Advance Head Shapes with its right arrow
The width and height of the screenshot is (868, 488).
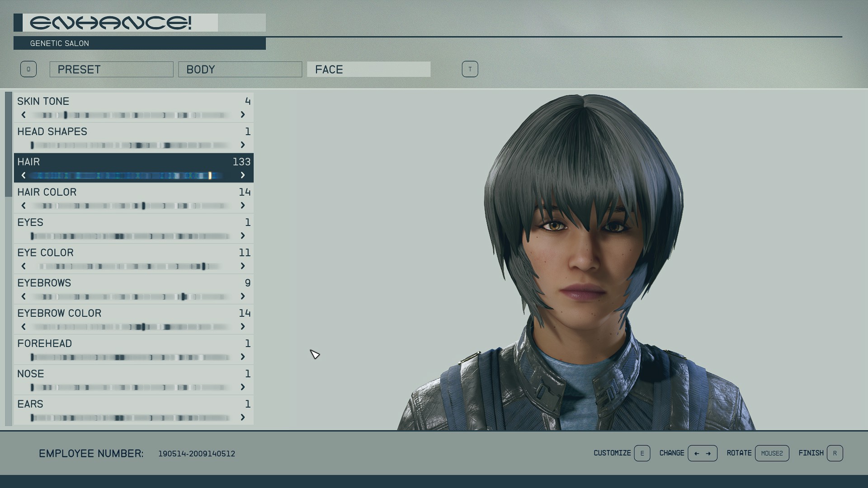click(243, 145)
